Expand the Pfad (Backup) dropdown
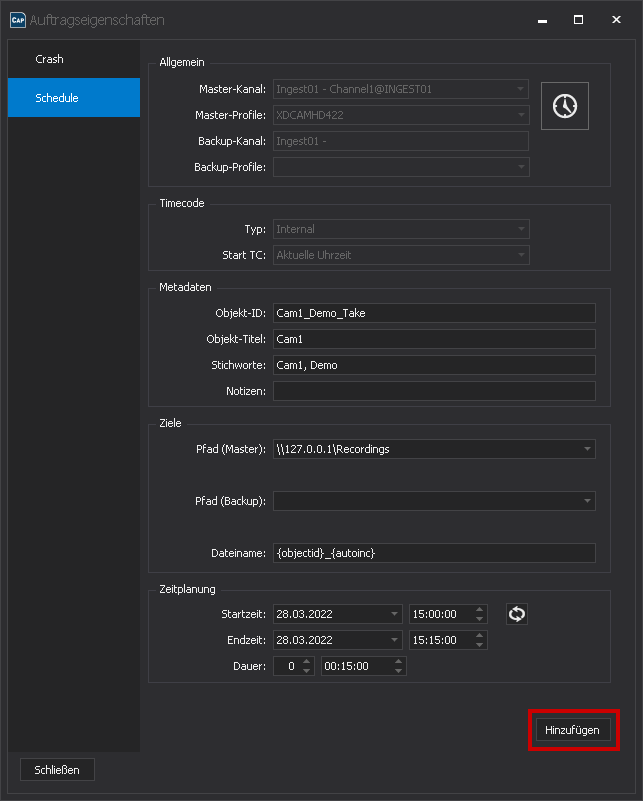Screen dimensions: 643x801 (587, 501)
